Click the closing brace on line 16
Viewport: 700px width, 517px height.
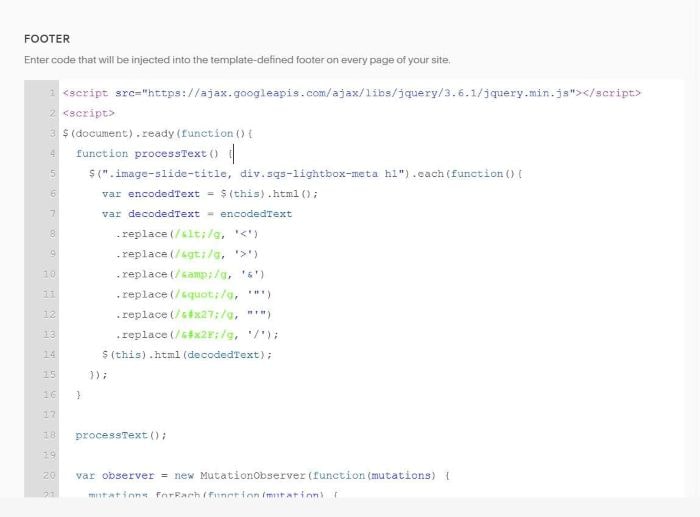(x=79, y=395)
